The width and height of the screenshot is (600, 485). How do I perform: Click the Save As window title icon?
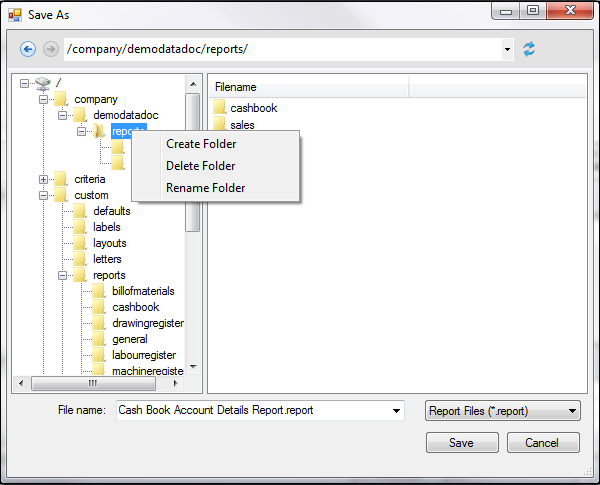(x=15, y=15)
